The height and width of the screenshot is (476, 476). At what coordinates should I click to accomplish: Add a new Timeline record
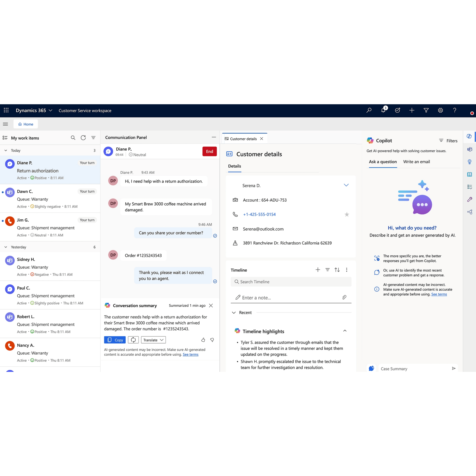tap(318, 270)
